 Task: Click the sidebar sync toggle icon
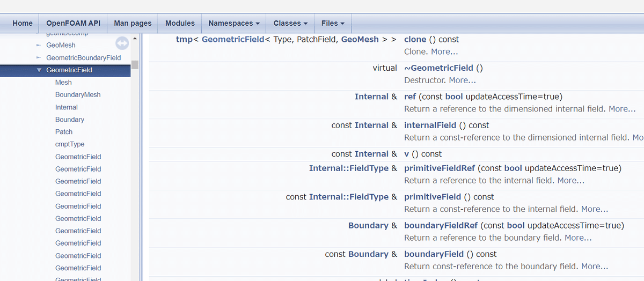coord(122,43)
